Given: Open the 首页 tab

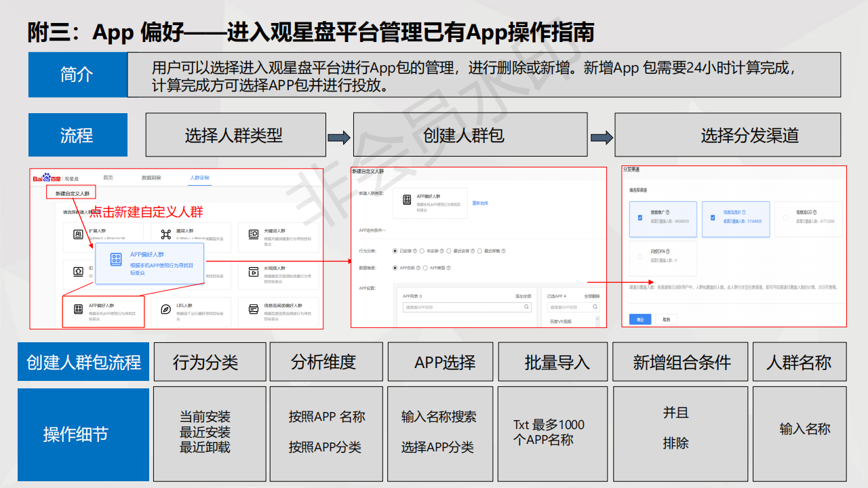Looking at the screenshot, I should 108,178.
